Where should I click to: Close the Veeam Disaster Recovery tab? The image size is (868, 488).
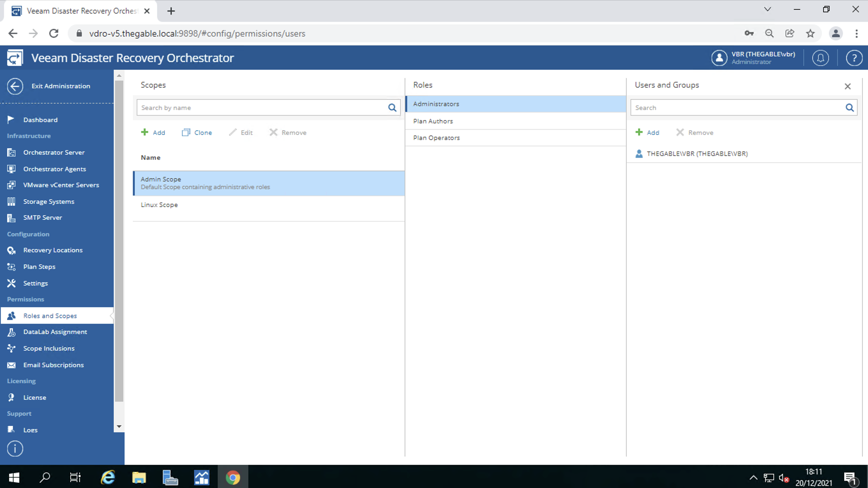[147, 11]
